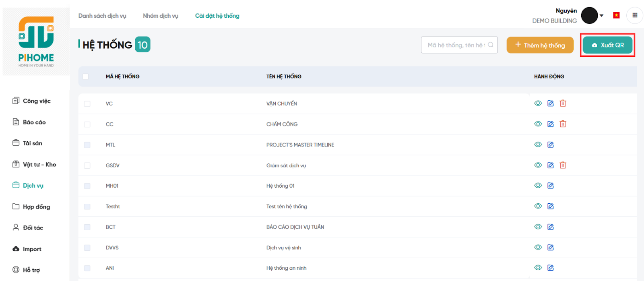Image resolution: width=644 pixels, height=281 pixels.
Task: Switch to Danh sách dịch vụ tab
Action: 102,16
